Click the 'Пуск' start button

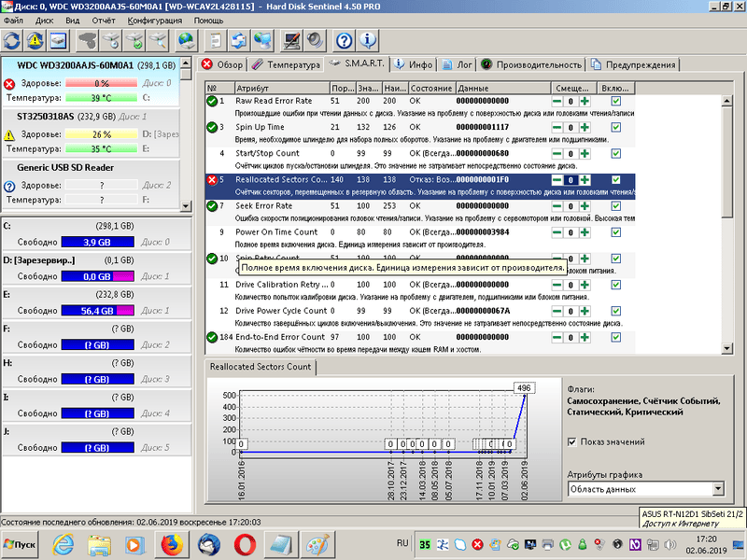pyautogui.click(x=21, y=543)
